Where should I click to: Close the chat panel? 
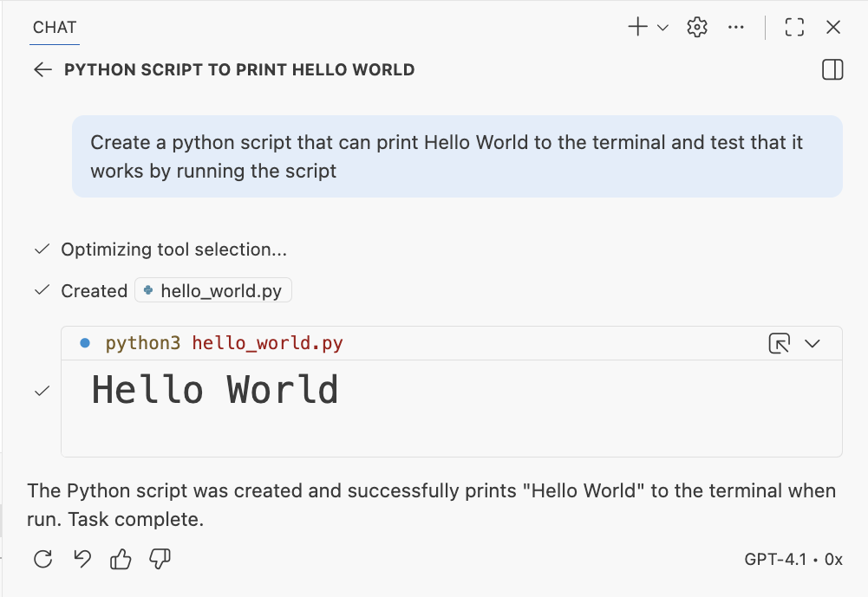(833, 28)
